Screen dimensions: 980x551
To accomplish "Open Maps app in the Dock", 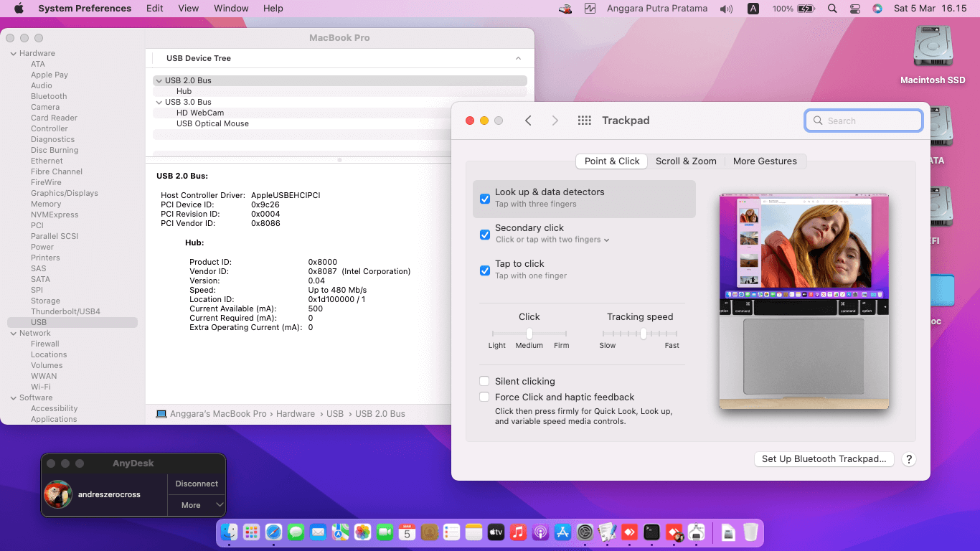I will pyautogui.click(x=340, y=532).
